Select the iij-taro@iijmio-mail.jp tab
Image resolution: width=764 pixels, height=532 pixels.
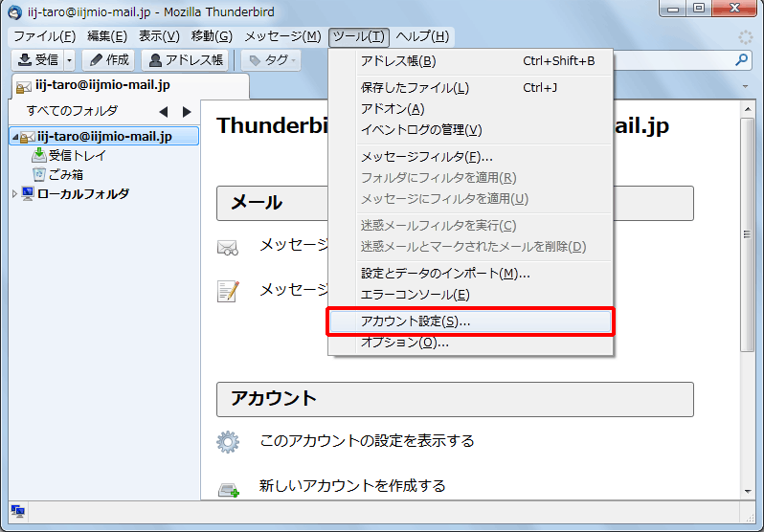pyautogui.click(x=129, y=86)
